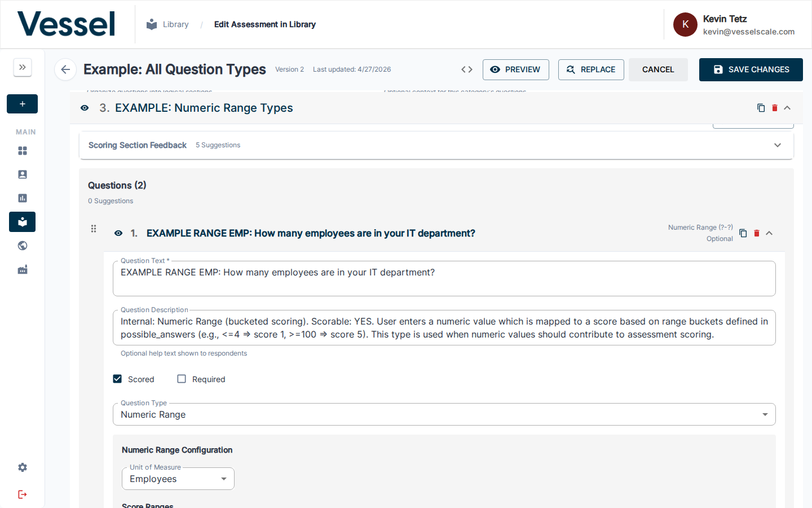The height and width of the screenshot is (508, 812).
Task: Open the factory building icon in sidebar
Action: [23, 270]
